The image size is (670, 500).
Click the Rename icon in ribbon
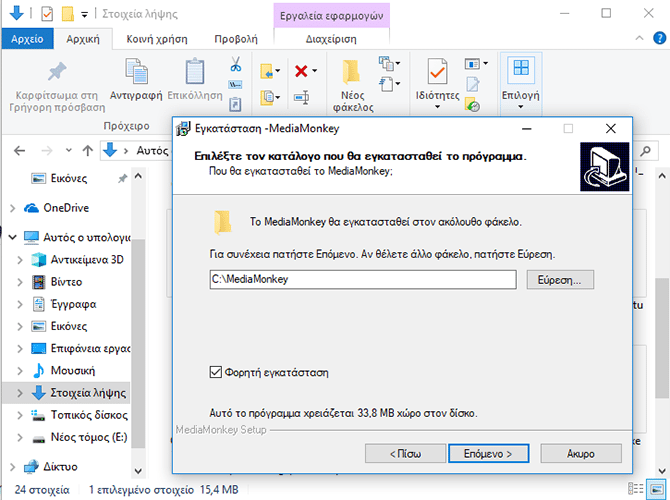pyautogui.click(x=302, y=98)
